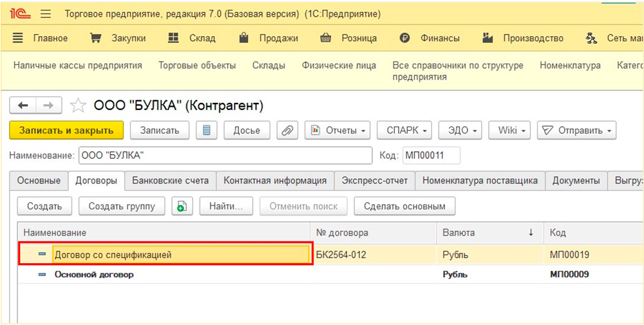This screenshot has height=325, width=644.
Task: Click the Сделать основным button
Action: [x=405, y=207]
